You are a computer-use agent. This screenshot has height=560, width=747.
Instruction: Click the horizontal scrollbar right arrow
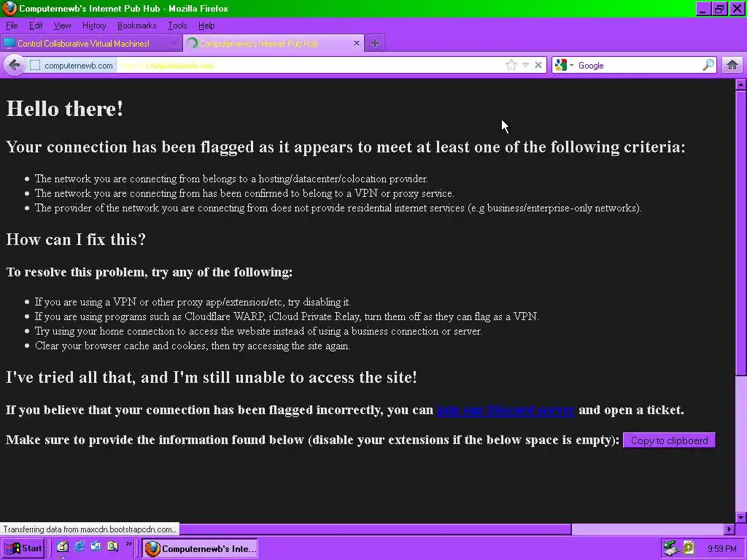click(x=729, y=529)
